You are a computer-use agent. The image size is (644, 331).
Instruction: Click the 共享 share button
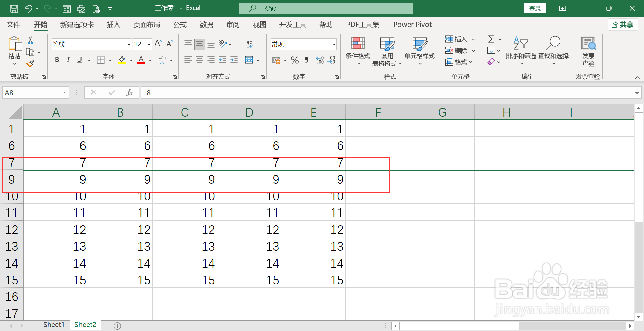(x=623, y=25)
